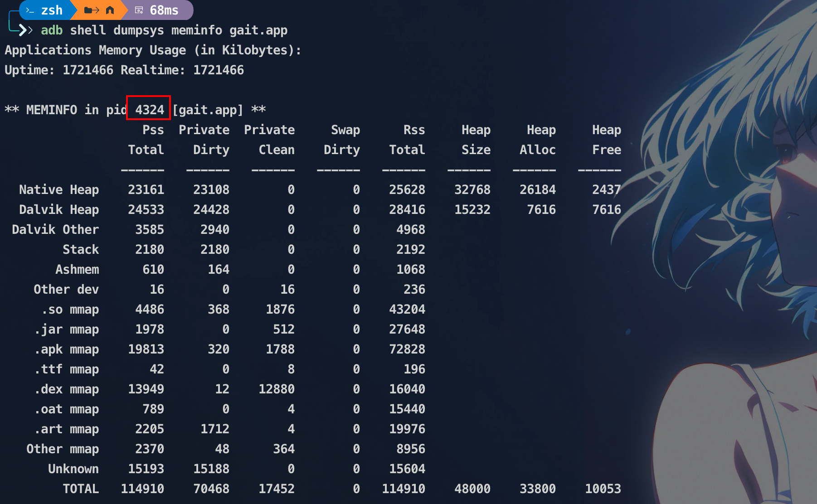The width and height of the screenshot is (817, 504).
Task: Click the 'Unknown' row label
Action: [x=73, y=469]
